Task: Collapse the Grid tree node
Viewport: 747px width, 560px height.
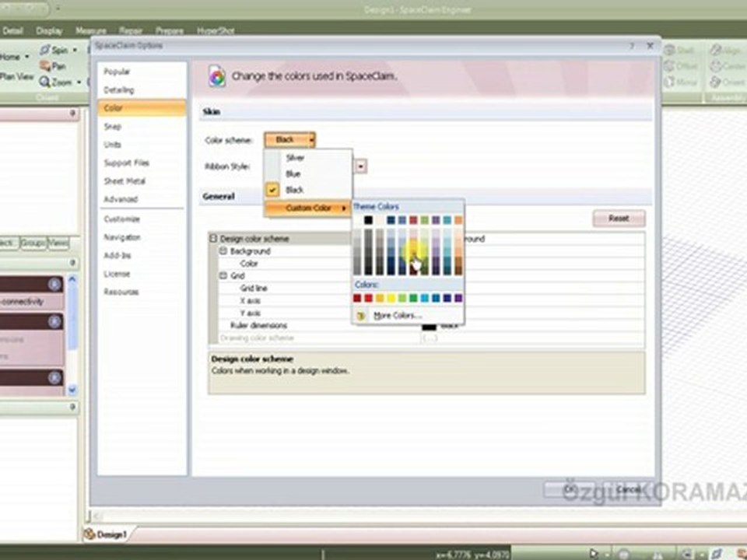Action: tap(223, 275)
